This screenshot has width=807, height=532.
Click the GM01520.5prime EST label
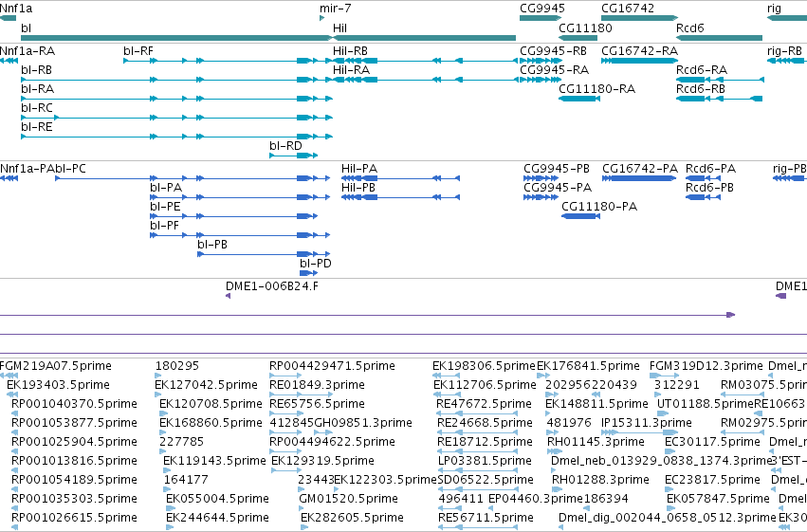click(348, 499)
